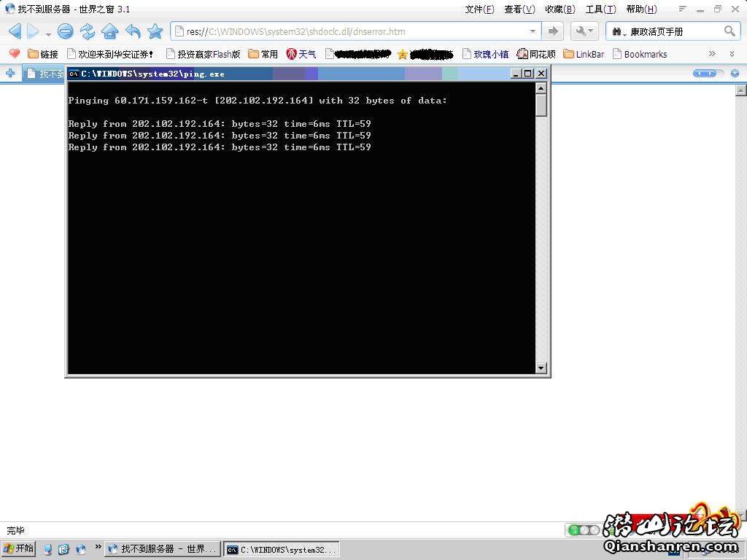Click the Go arrow button beside address bar
This screenshot has width=747, height=560.
click(553, 31)
